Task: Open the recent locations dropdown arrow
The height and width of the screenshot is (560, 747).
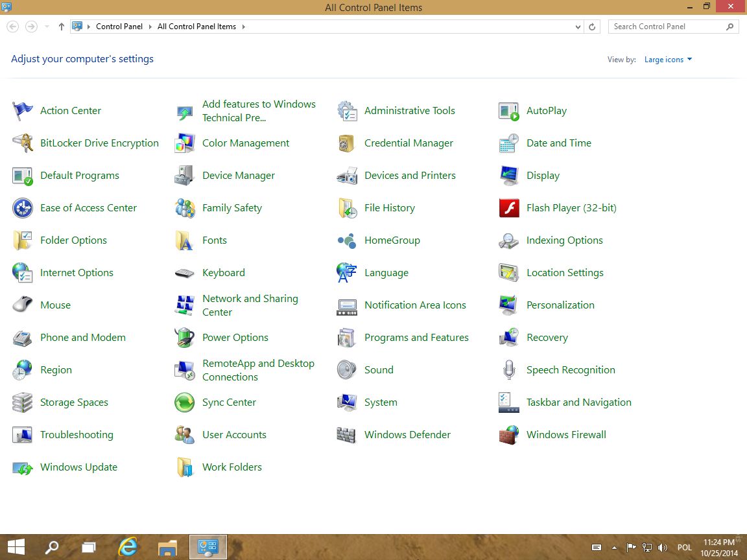Action: click(x=47, y=27)
